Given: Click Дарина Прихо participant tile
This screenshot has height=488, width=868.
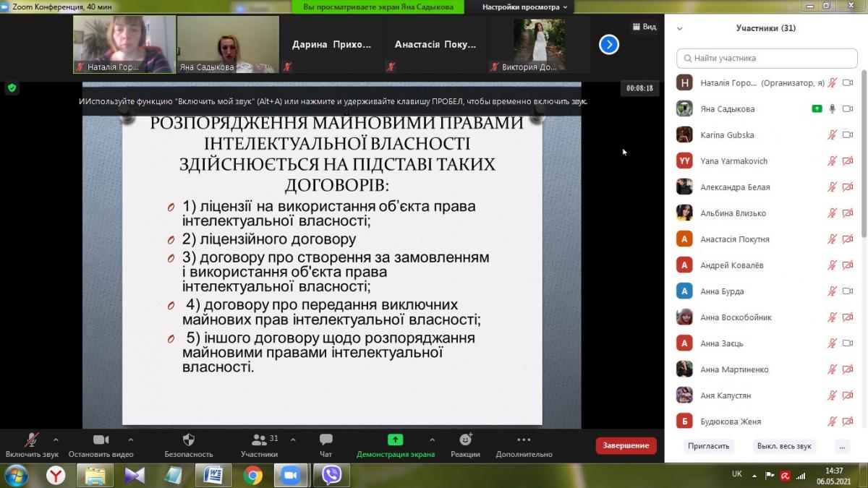Looking at the screenshot, I should pos(331,45).
